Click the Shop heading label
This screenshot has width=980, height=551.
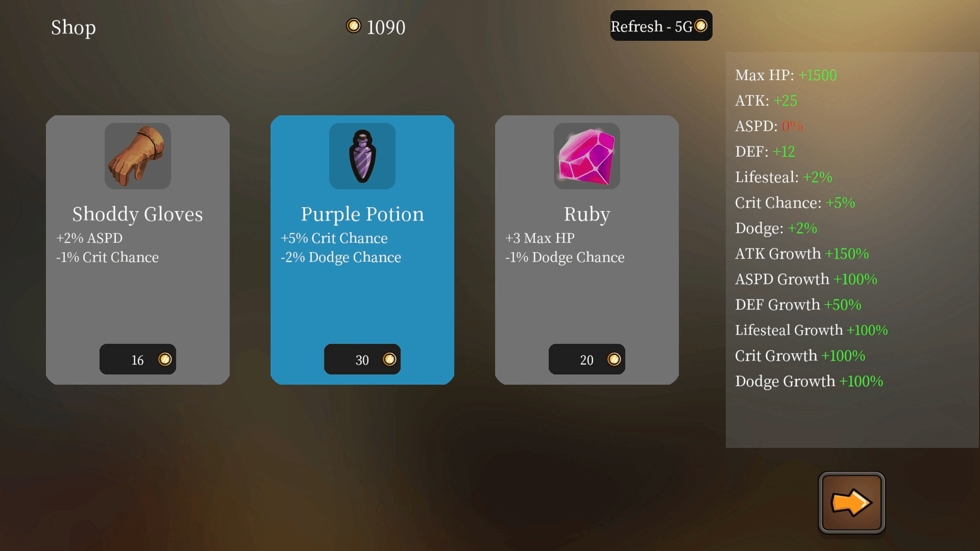click(x=73, y=27)
